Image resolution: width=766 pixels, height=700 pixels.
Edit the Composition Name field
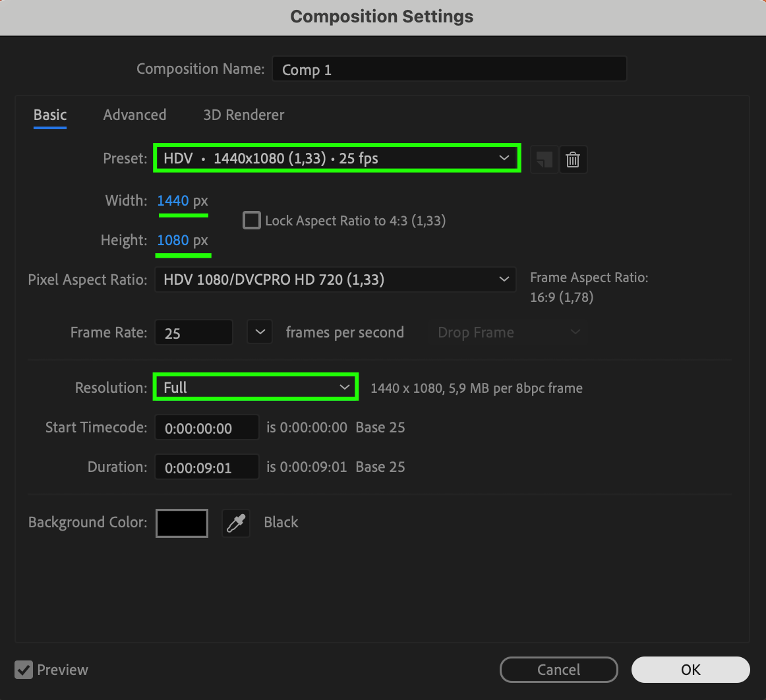pos(448,69)
